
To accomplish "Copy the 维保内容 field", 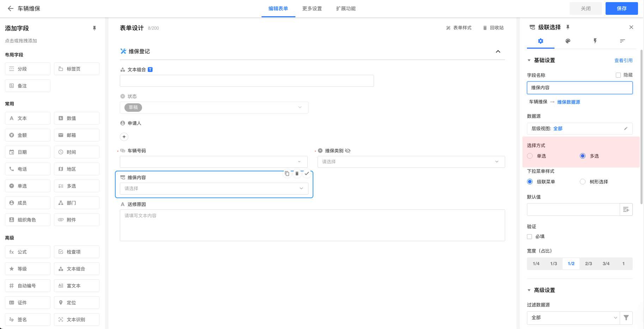I will 287,173.
